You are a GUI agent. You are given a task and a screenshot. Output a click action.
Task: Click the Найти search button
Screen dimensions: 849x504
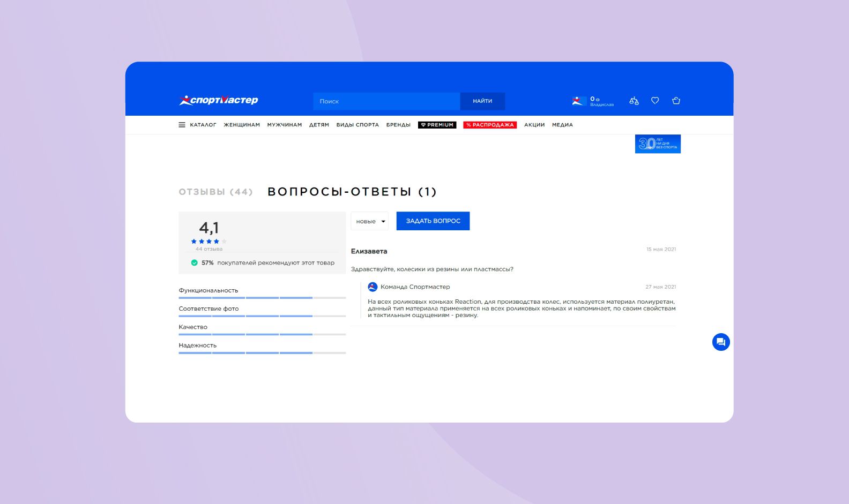click(482, 101)
